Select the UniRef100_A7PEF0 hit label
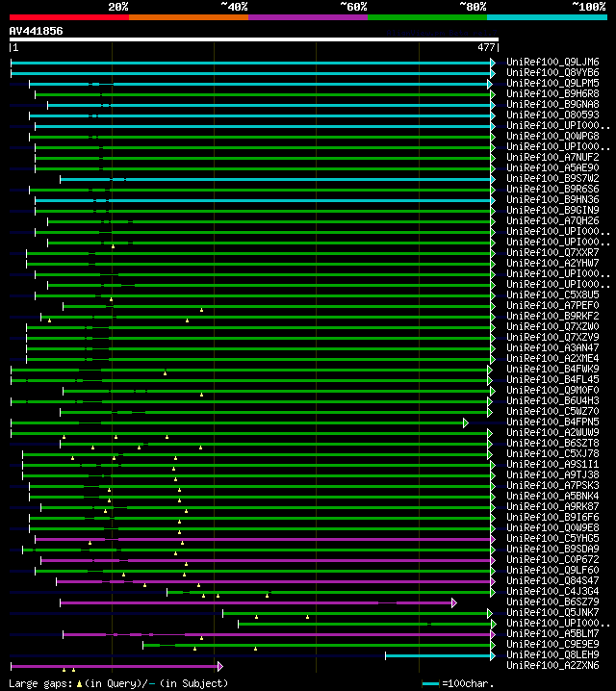The image size is (616, 691). (552, 305)
